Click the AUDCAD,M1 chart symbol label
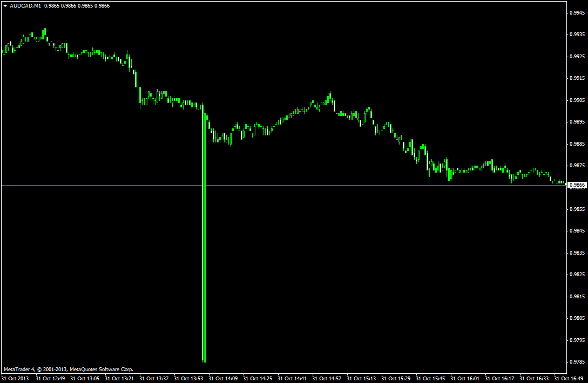588x383 pixels. coord(25,6)
